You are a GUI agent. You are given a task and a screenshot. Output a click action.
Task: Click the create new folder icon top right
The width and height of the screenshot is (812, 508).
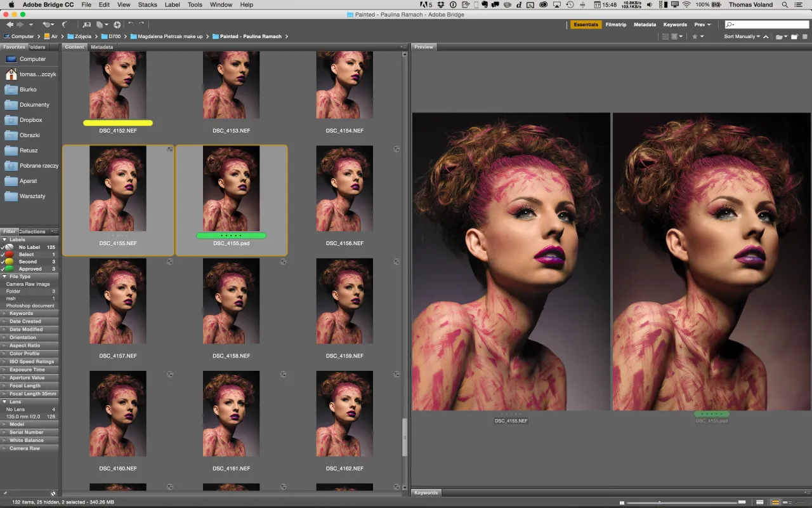pos(794,36)
